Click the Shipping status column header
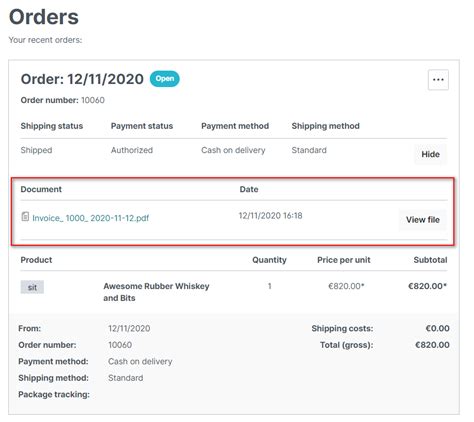 coord(52,126)
